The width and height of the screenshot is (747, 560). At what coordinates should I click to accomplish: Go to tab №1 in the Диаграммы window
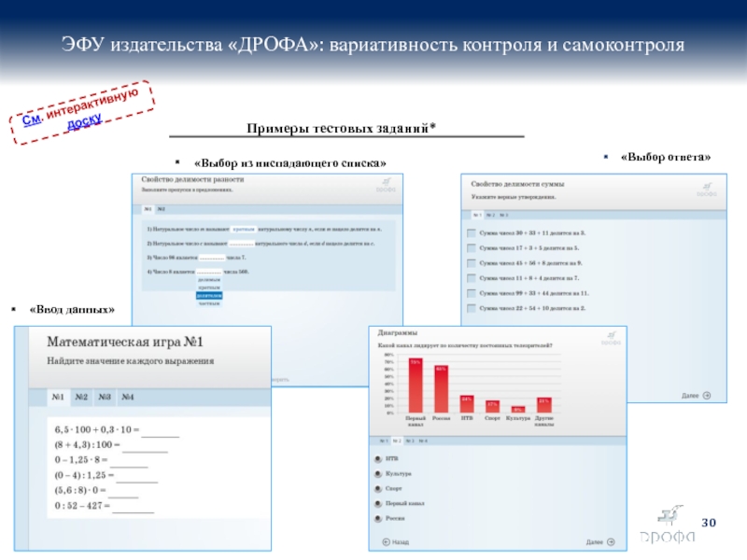(384, 441)
